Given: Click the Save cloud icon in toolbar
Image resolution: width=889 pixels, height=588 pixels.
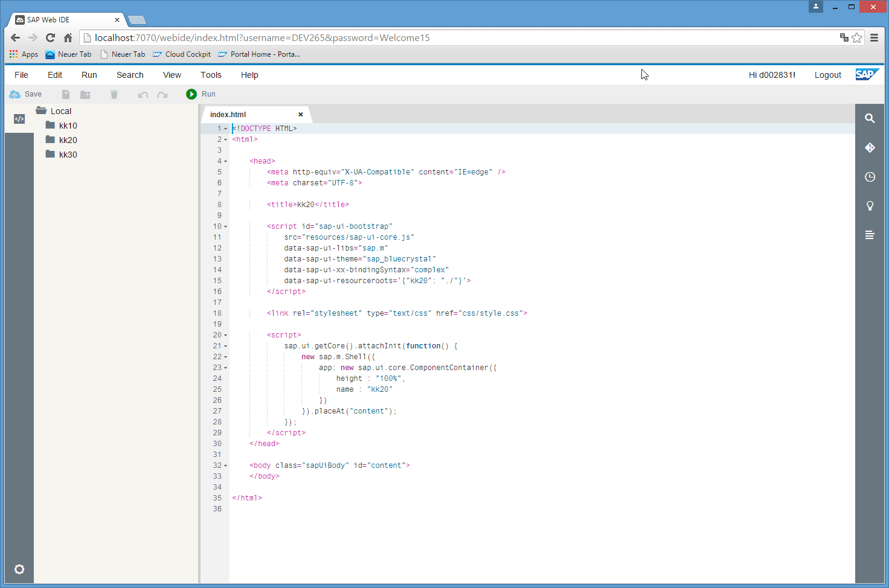Looking at the screenshot, I should click(x=15, y=94).
